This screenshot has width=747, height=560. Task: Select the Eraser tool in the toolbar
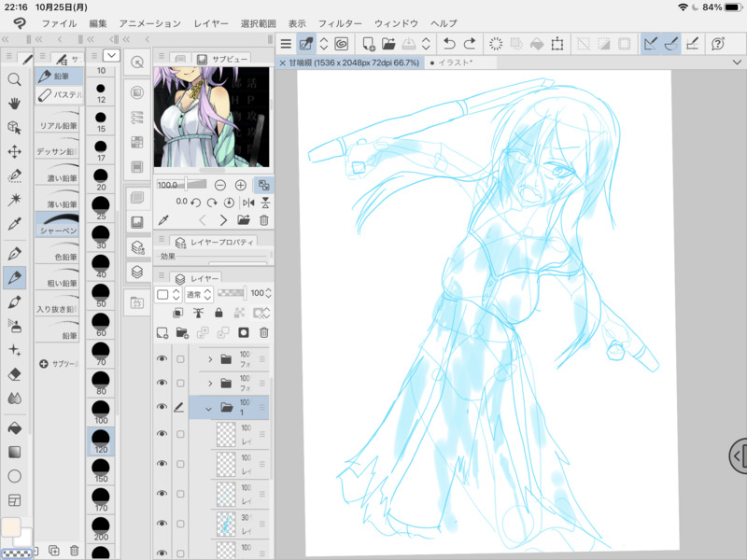(x=14, y=373)
